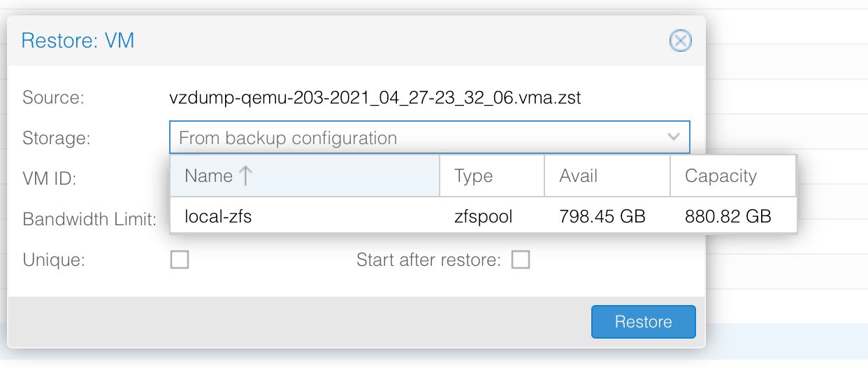Click the 'Bandwidth Limit:' label
The image size is (868, 368).
[89, 220]
